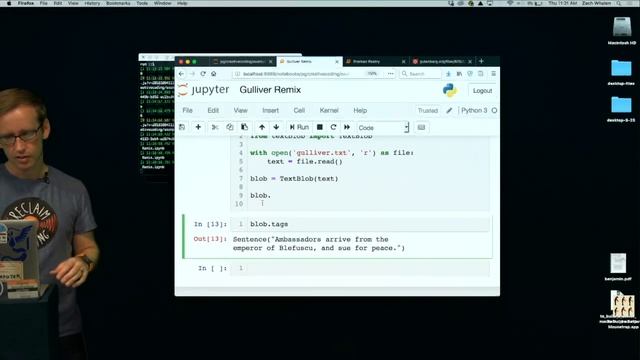
Task: Interrupt the kernel with the stop icon
Action: pyautogui.click(x=320, y=127)
